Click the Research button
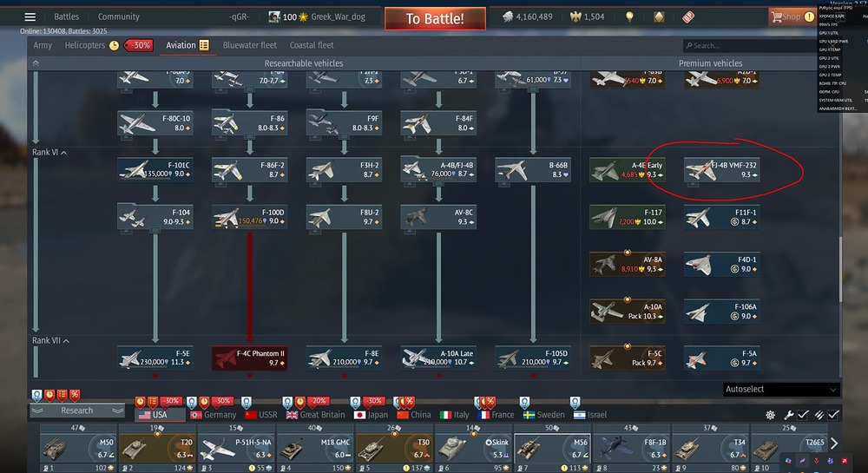The height and width of the screenshot is (473, 868). [77, 411]
